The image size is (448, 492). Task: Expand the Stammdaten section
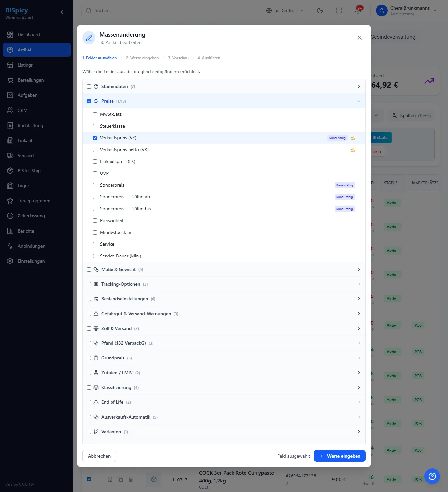pyautogui.click(x=224, y=86)
